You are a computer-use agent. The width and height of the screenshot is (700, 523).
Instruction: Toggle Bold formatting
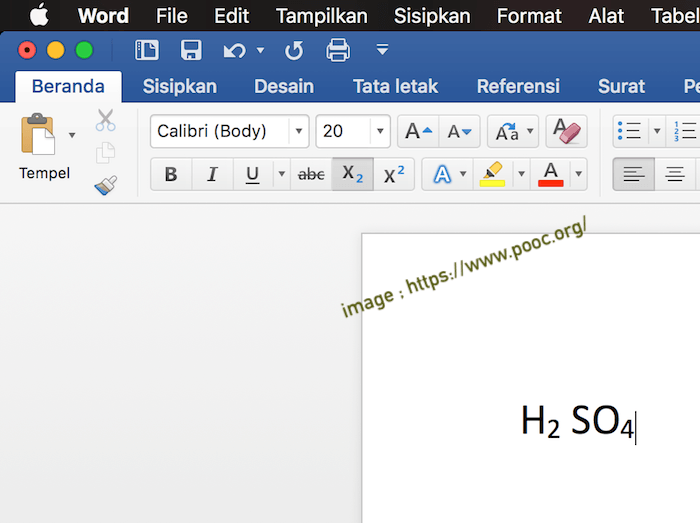(171, 174)
